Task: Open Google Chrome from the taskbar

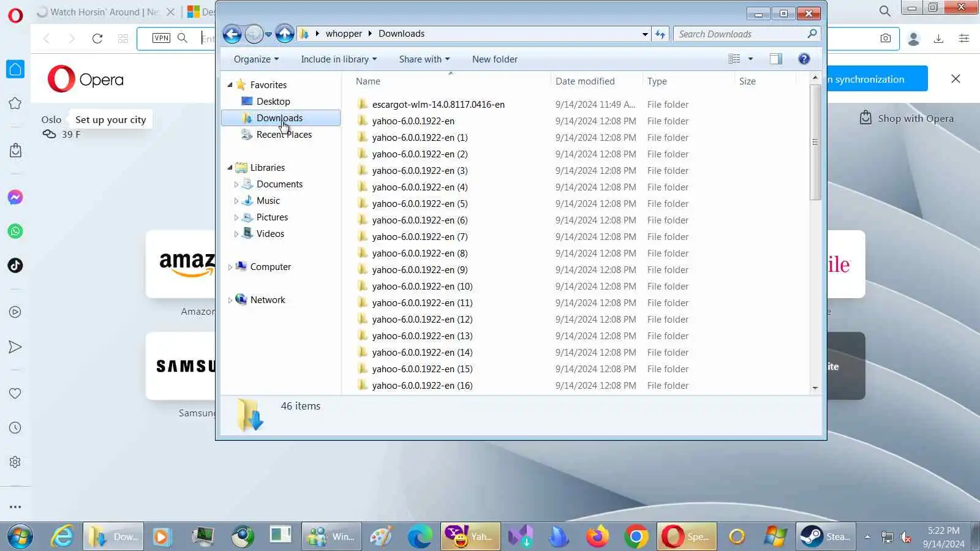Action: point(636,537)
